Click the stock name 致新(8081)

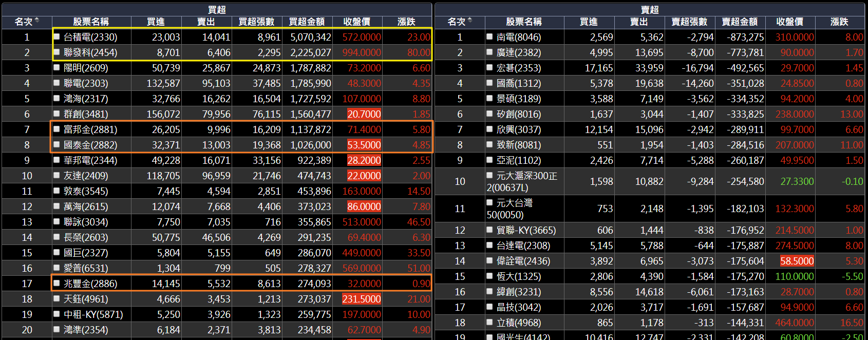click(519, 145)
